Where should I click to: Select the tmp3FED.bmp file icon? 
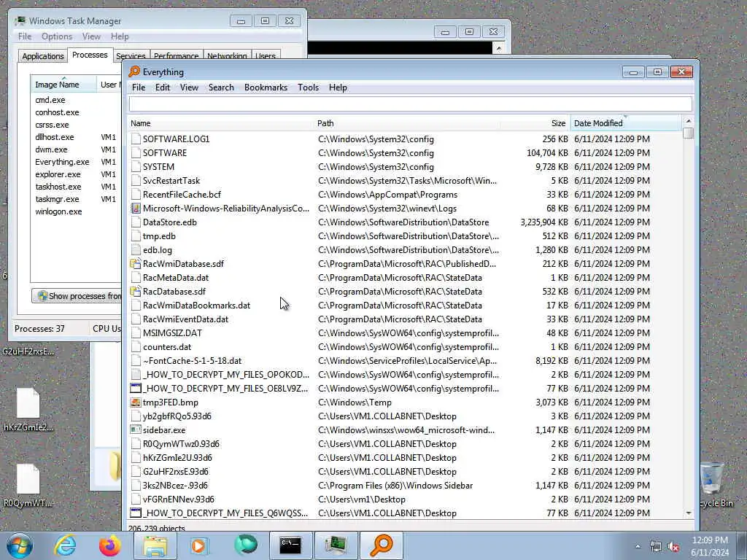pos(136,402)
